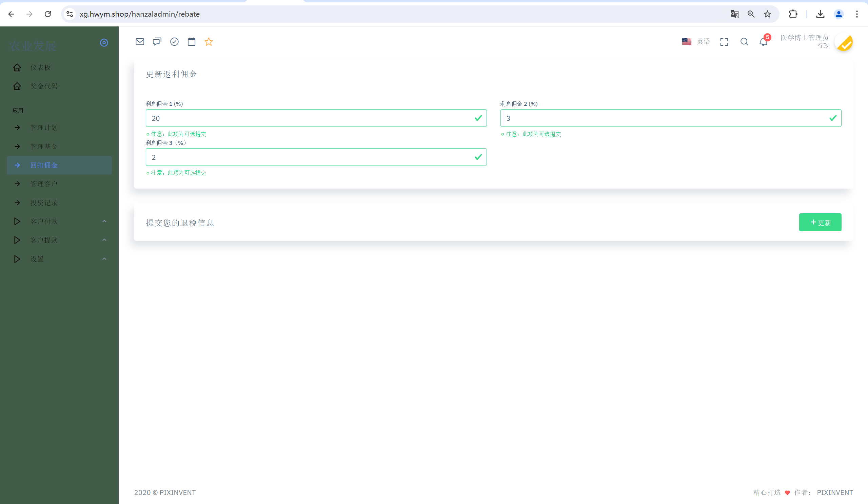Open the admin user avatar
868x504 pixels.
844,42
